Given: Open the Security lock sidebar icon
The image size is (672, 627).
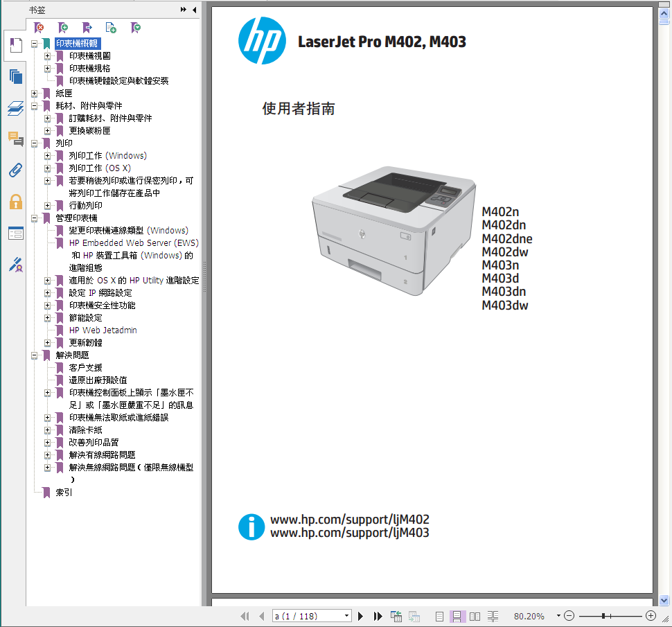Looking at the screenshot, I should click(x=16, y=202).
